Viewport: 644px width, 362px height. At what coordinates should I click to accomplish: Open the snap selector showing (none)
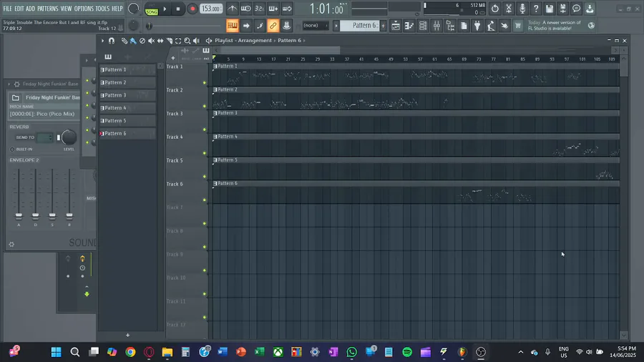[315, 26]
